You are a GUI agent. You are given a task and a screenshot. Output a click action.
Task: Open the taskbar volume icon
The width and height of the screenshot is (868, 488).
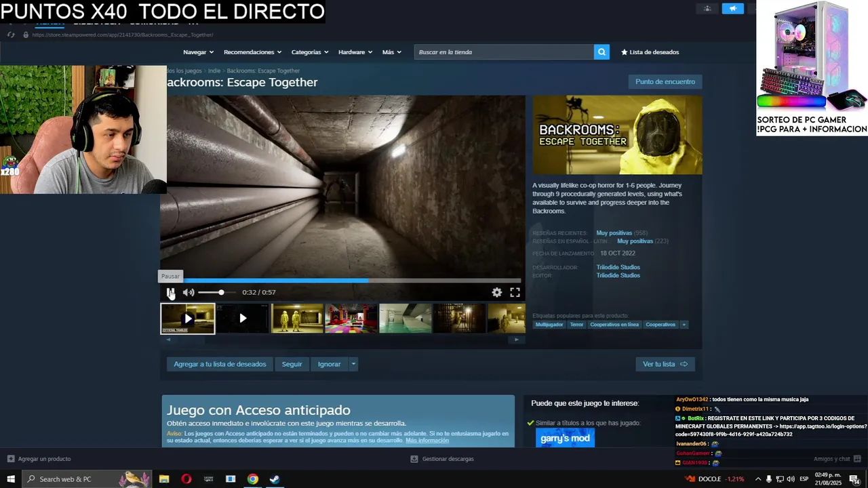[x=790, y=479]
